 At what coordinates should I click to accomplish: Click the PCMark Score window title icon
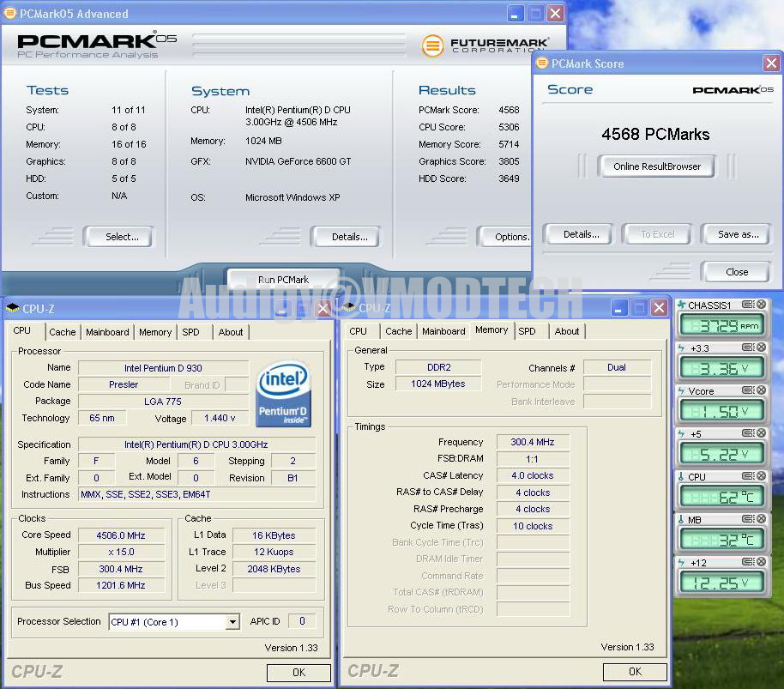[x=542, y=63]
